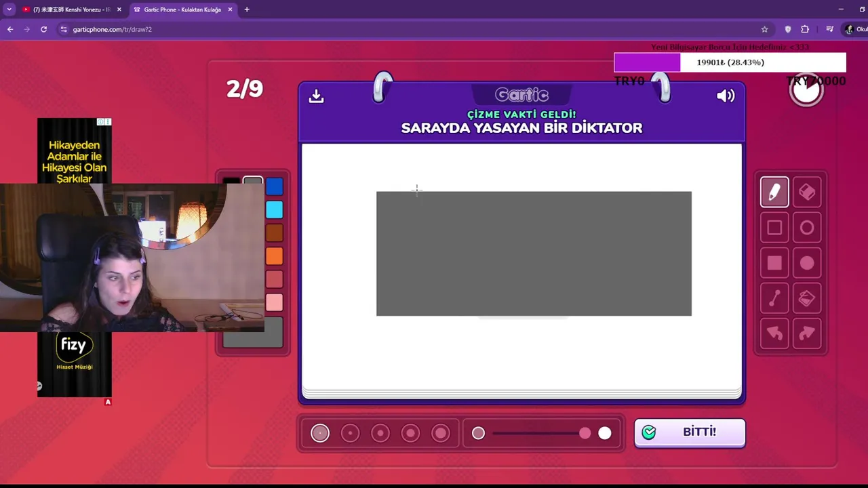The height and width of the screenshot is (488, 868).
Task: Pick the gray selected color swatch
Action: [253, 181]
